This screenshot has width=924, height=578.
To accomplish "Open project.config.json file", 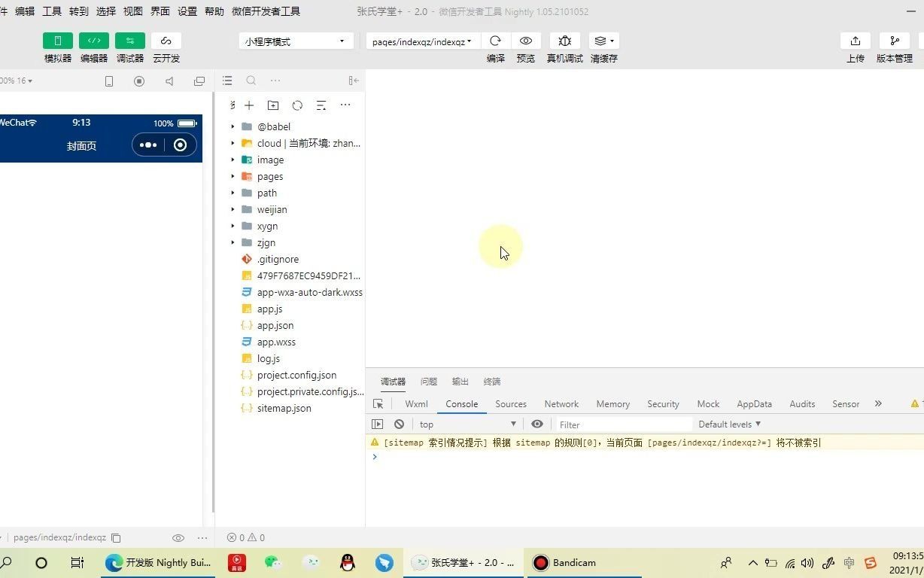I will 296,375.
